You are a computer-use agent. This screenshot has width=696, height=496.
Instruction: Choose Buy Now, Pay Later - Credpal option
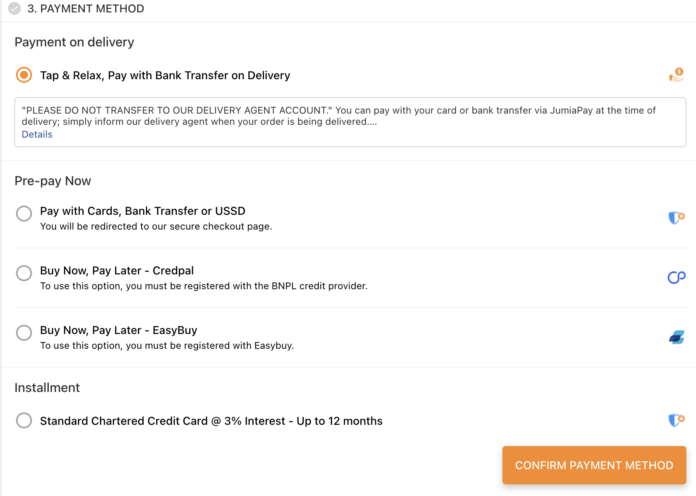pos(24,273)
